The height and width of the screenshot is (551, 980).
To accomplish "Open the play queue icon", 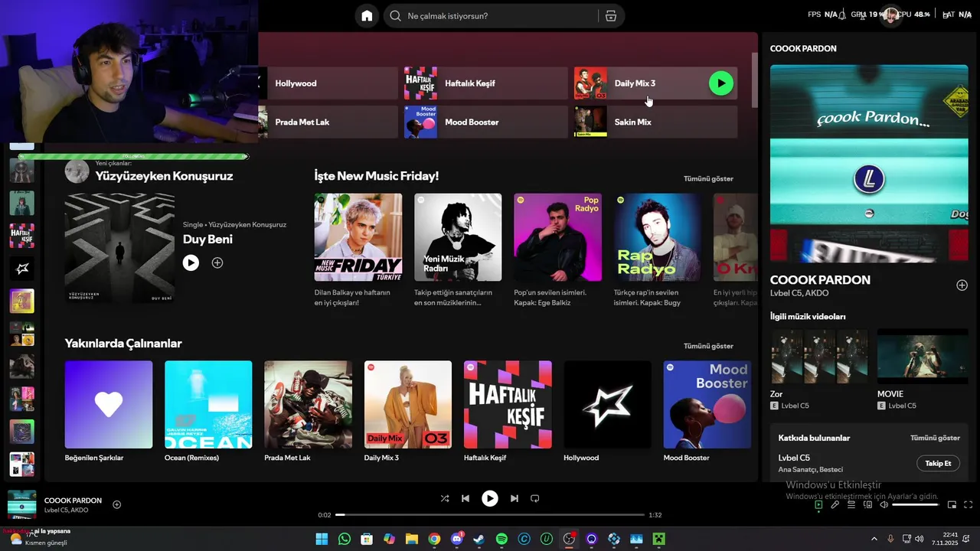I will click(851, 504).
